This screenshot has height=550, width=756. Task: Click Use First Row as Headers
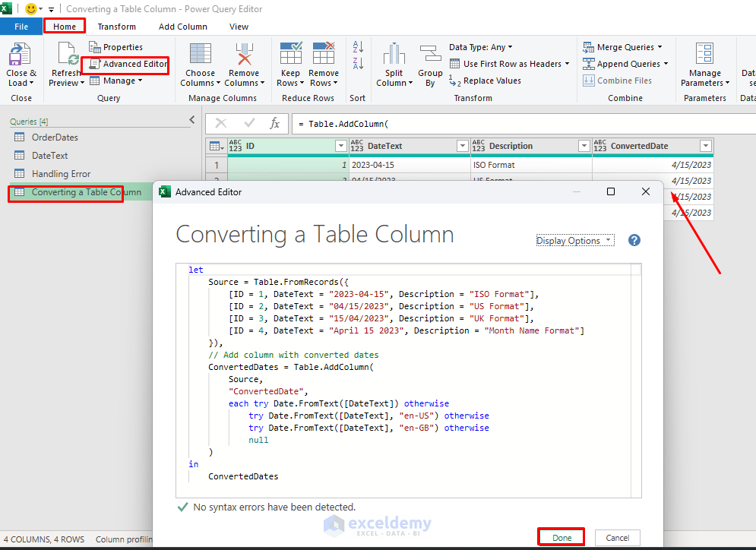(x=510, y=64)
